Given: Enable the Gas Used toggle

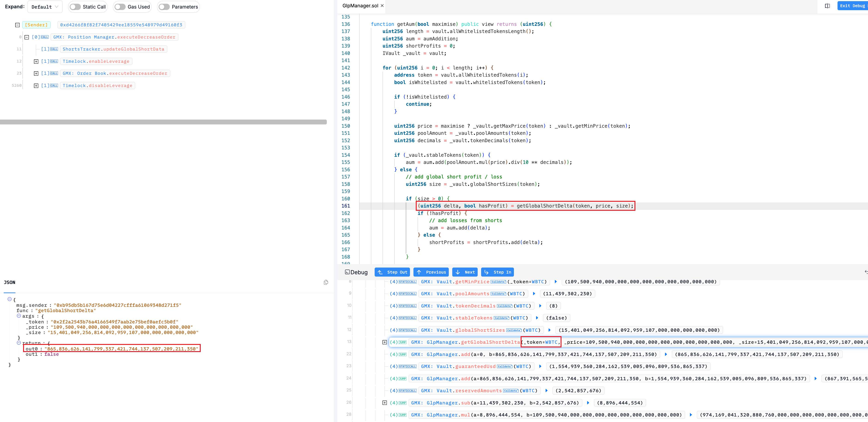Looking at the screenshot, I should [120, 7].
